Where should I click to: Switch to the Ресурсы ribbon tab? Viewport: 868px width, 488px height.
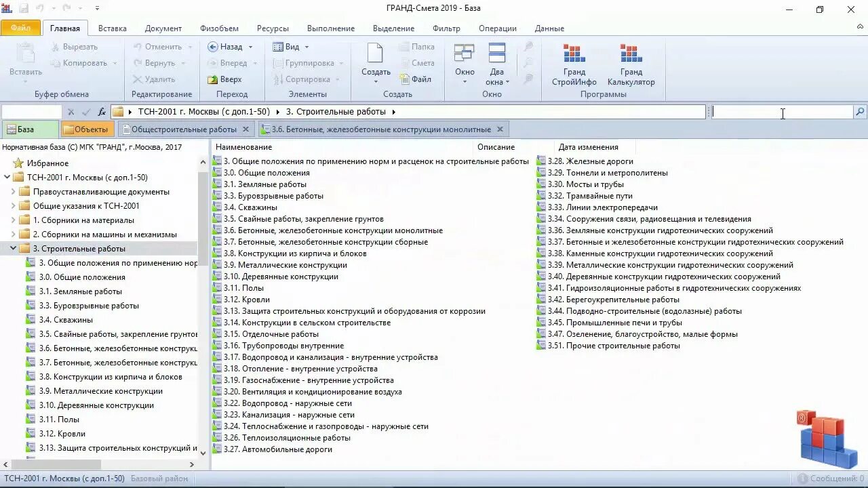tap(273, 28)
